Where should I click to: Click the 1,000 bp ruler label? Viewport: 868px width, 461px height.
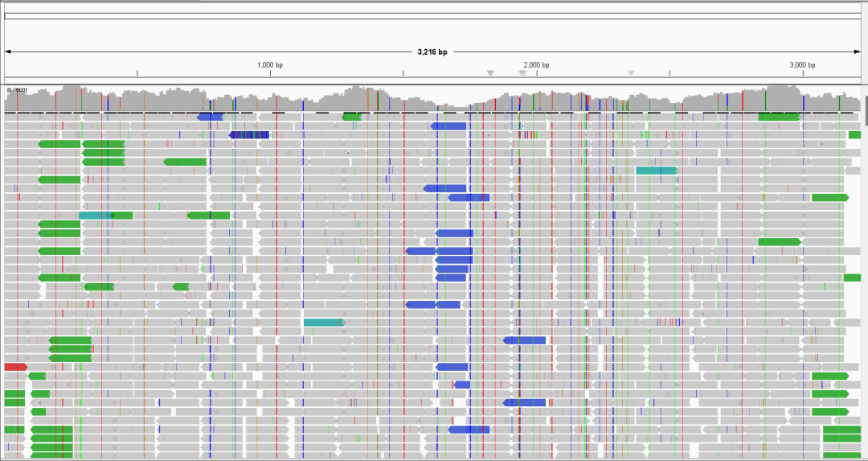[x=270, y=64]
